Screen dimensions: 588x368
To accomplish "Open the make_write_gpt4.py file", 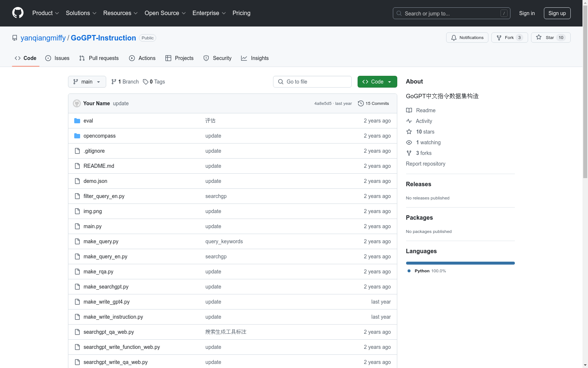I will (106, 302).
